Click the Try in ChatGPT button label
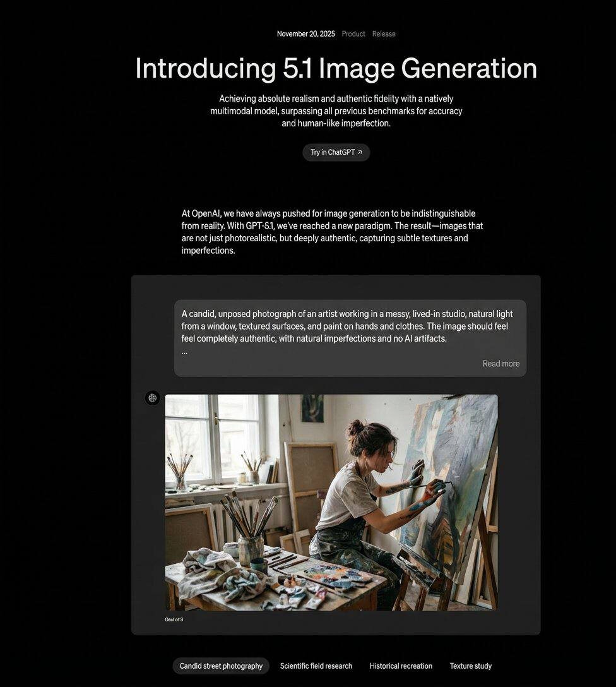 pos(332,152)
